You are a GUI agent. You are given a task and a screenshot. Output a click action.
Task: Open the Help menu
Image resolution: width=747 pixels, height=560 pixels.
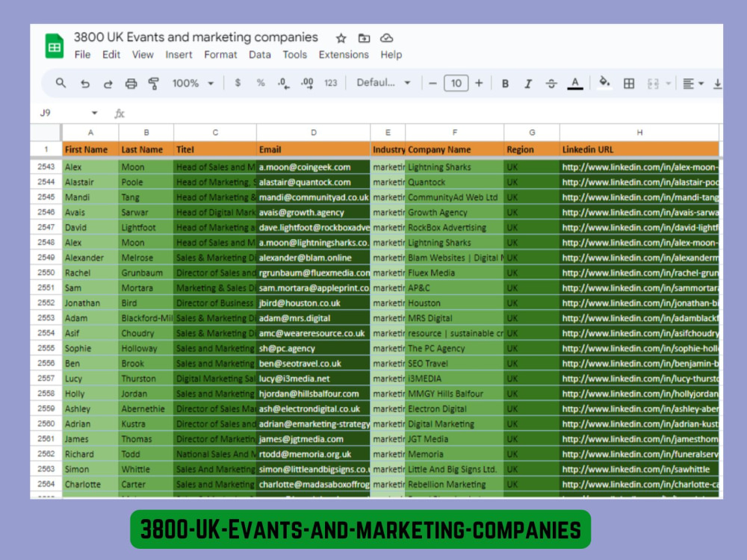coord(391,55)
